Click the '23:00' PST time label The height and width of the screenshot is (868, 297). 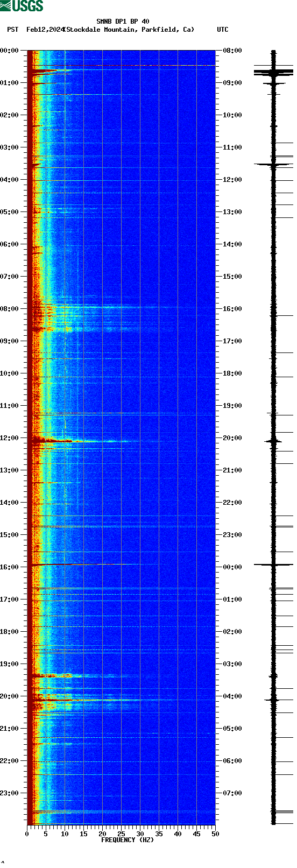click(10, 793)
